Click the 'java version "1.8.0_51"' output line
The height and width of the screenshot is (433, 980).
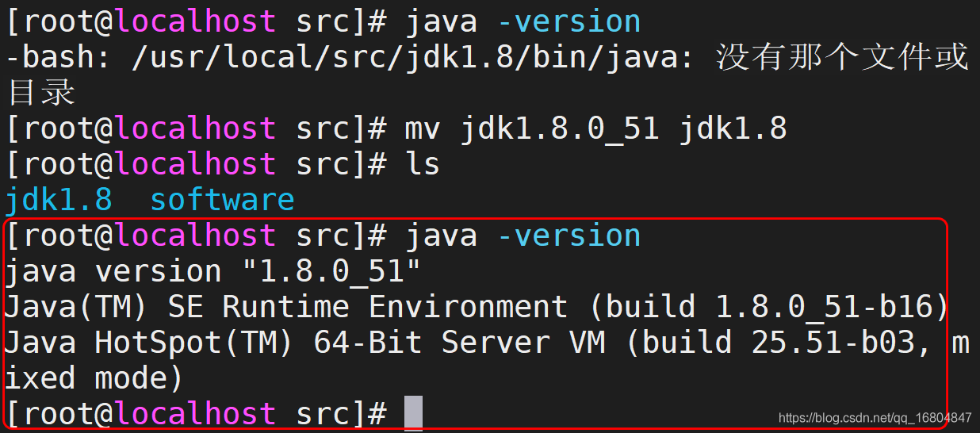(212, 272)
